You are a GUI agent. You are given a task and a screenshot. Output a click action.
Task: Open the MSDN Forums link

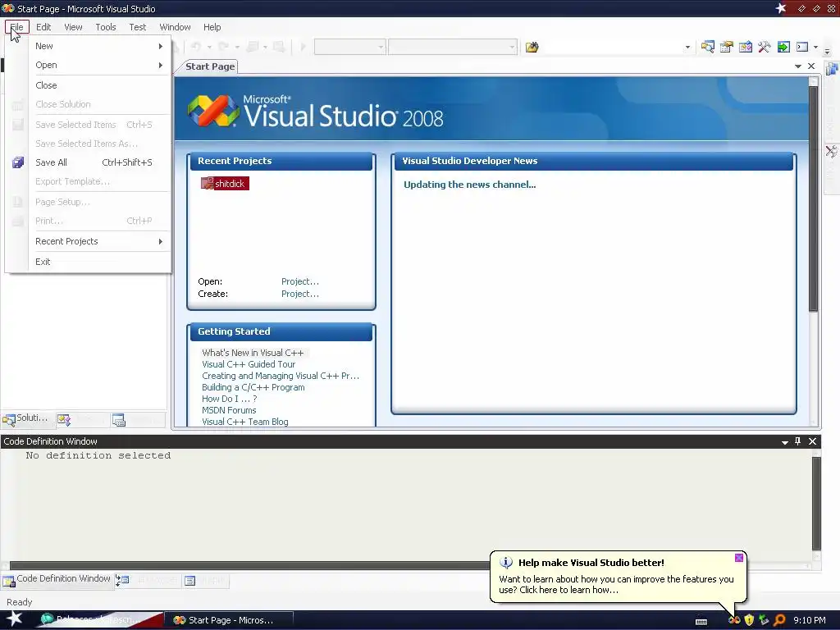pos(229,410)
